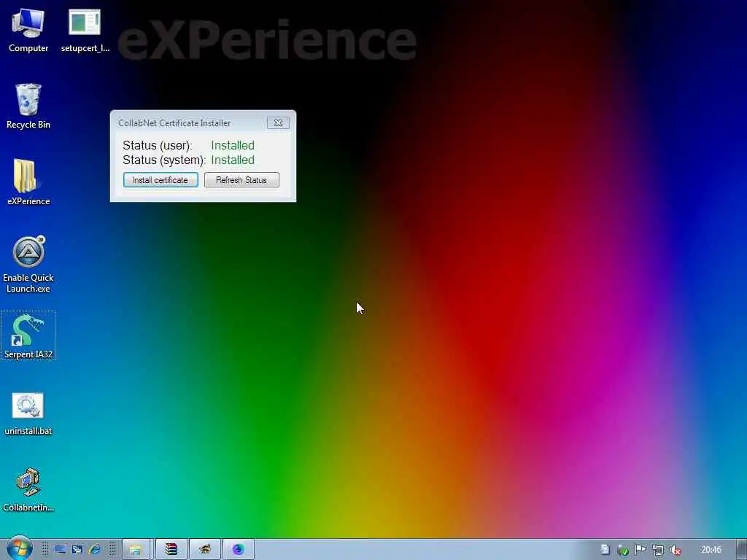Select the eXPerience folder on desktop
The width and height of the screenshot is (747, 560).
[x=28, y=182]
